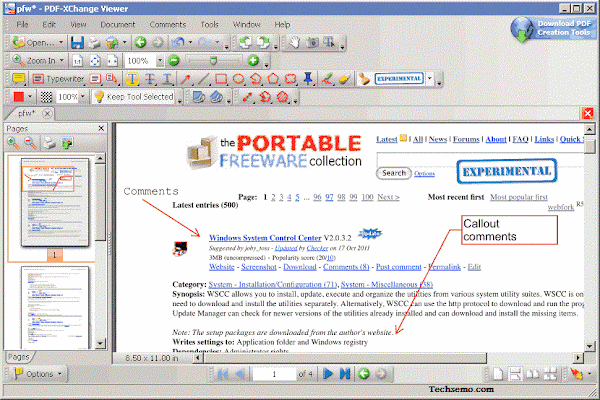Screen dimensions: 600x400
Task: Click the Actual Size (1:1) icon
Action: tap(77, 60)
